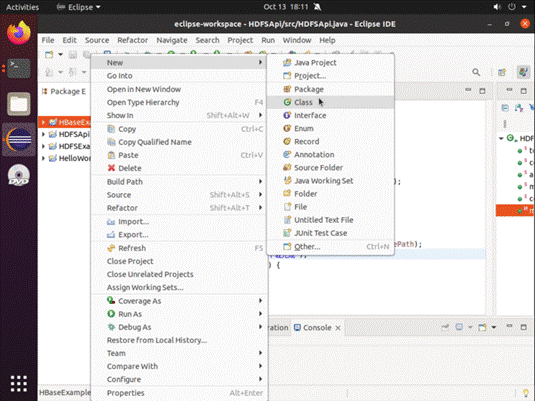
Task: Select Java Project in New submenu
Action: pos(330,63)
